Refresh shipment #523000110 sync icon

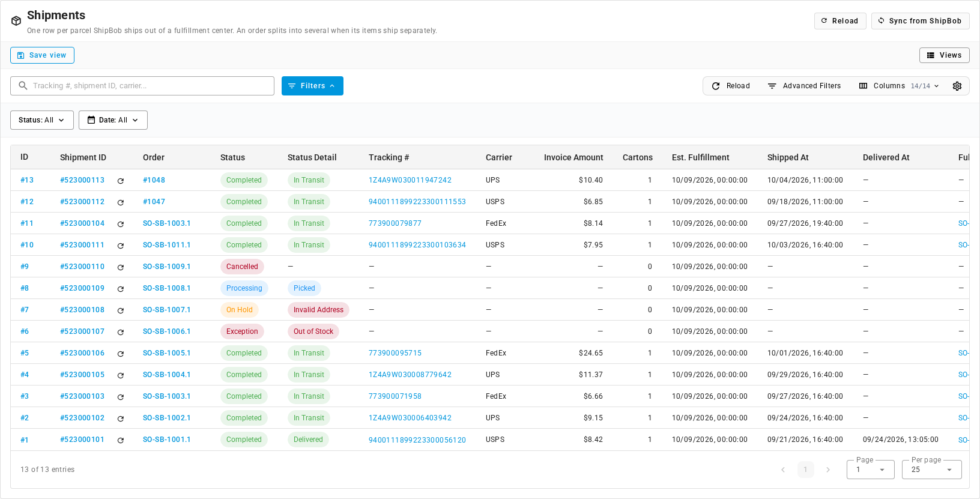click(x=120, y=267)
